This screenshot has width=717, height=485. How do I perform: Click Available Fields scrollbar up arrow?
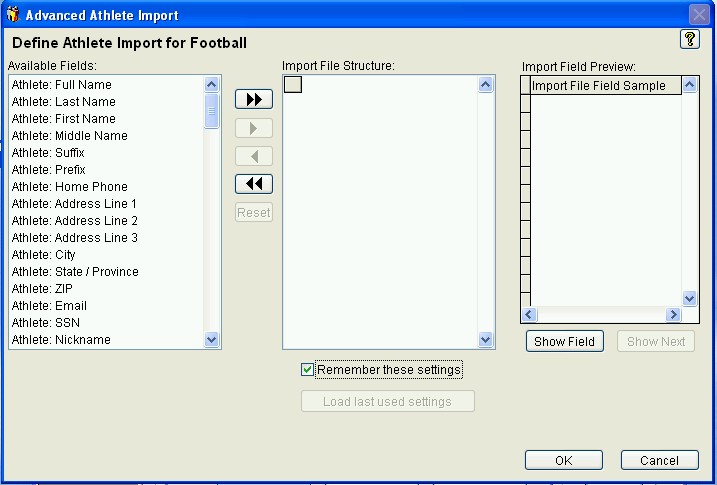211,85
